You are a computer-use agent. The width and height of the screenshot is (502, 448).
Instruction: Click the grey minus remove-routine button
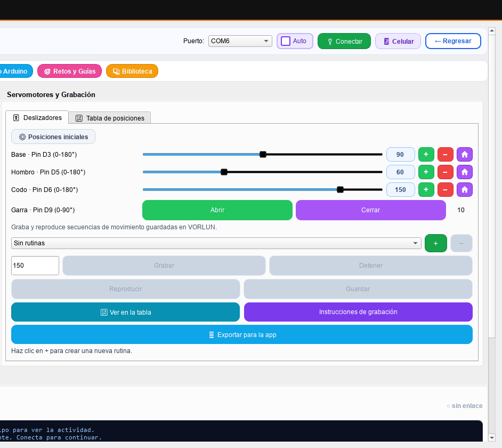461,243
